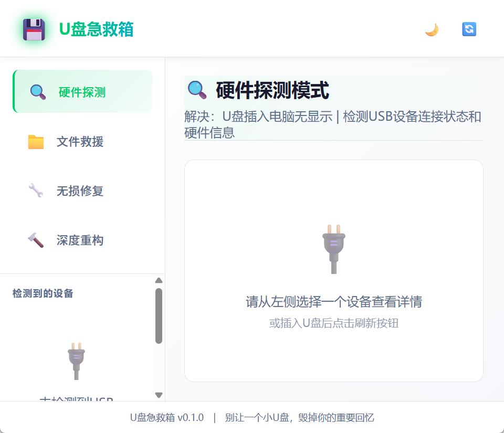Click the blue refresh devices icon
Viewport: 504px width, 433px height.
469,29
